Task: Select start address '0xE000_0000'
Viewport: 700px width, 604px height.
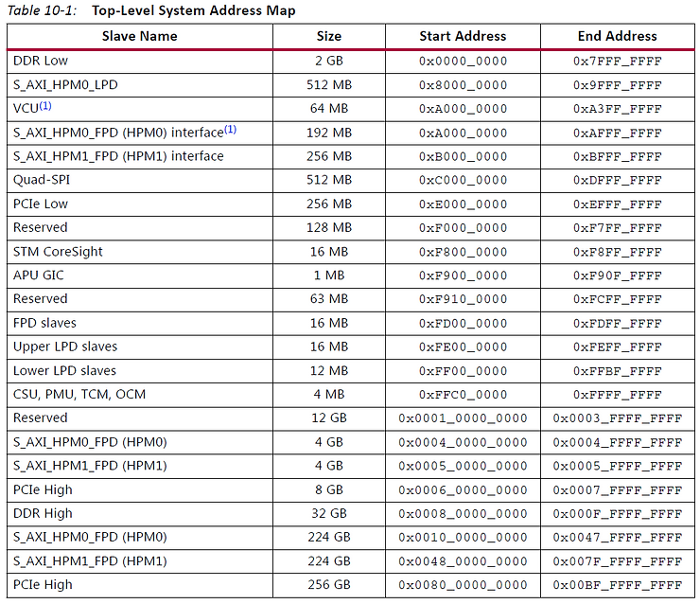Action: (463, 204)
